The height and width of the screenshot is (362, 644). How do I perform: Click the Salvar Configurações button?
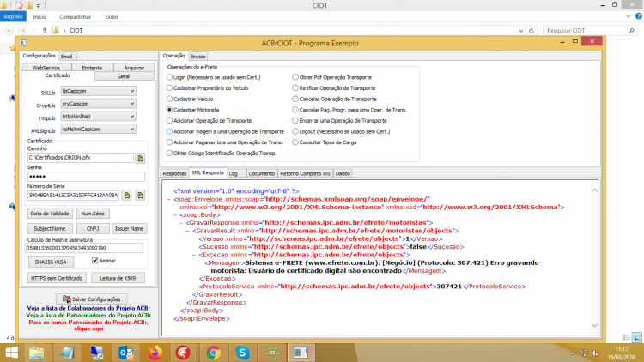[92, 299]
